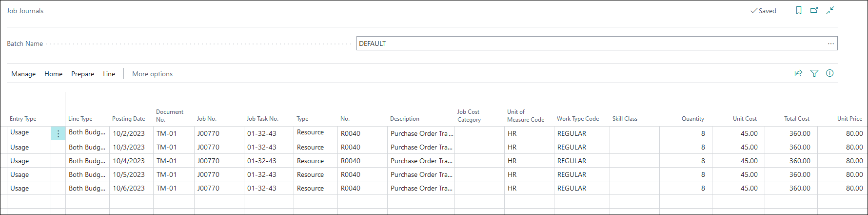Select the 10/4/2023 posting date cell

129,161
